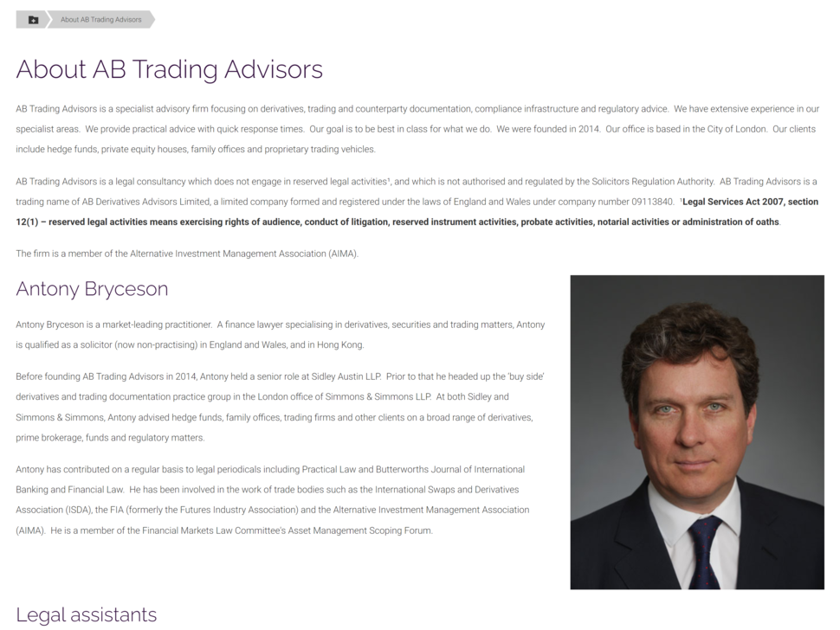Viewport: 840px width, 630px height.
Task: Click the Antony Bryceson portrait photo
Action: point(697,432)
